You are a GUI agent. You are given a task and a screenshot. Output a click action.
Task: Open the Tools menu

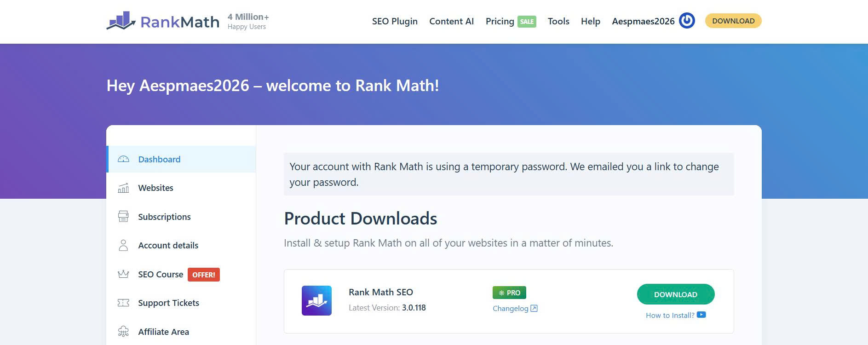pyautogui.click(x=558, y=21)
